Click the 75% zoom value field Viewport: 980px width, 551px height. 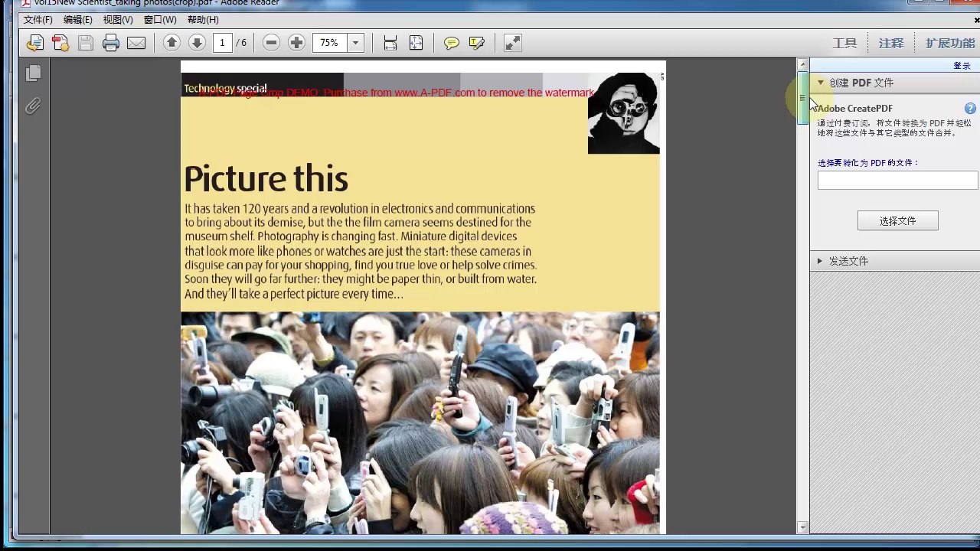tap(330, 43)
